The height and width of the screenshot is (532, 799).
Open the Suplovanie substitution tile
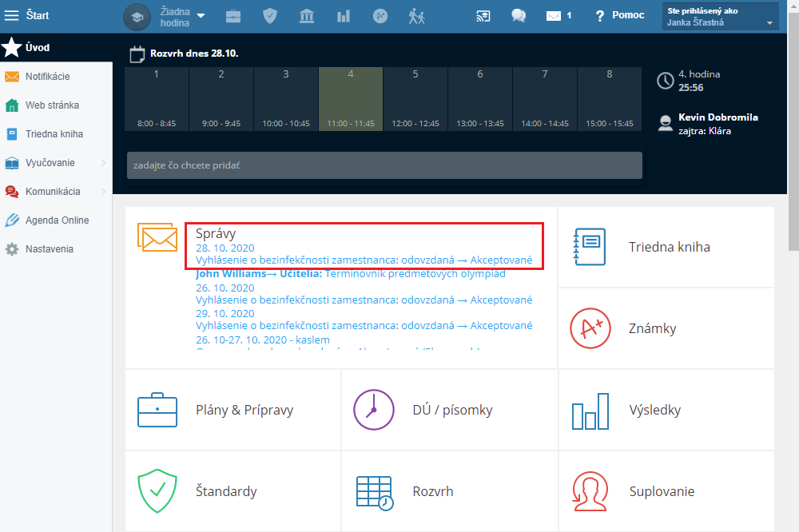click(666, 492)
